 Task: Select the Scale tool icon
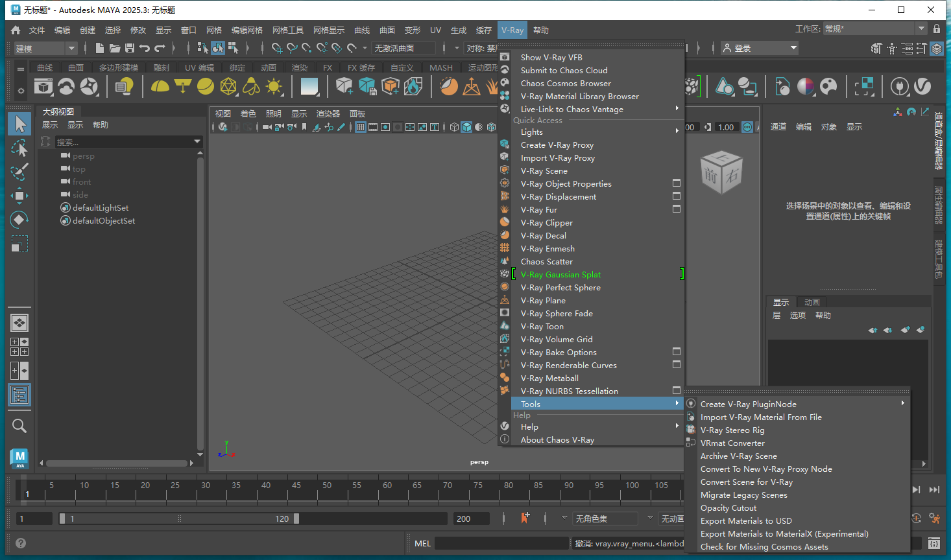19,244
